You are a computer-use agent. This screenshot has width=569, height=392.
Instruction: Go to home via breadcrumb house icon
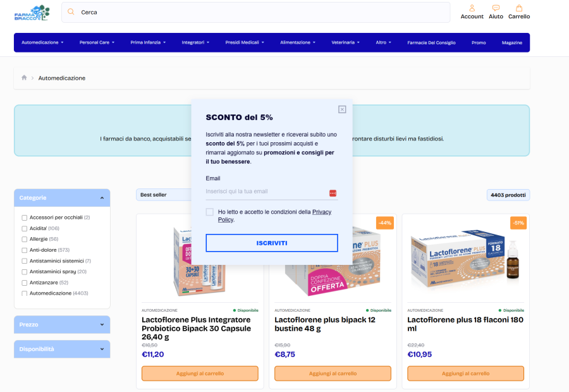point(24,78)
